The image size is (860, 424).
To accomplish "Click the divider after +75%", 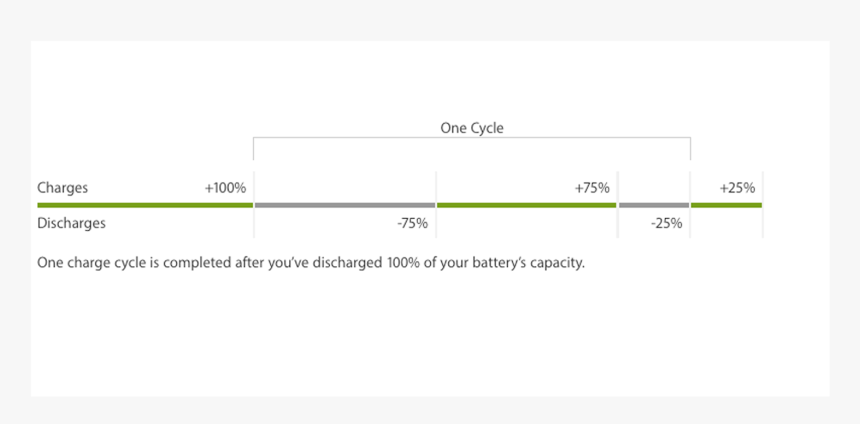I will (618, 204).
